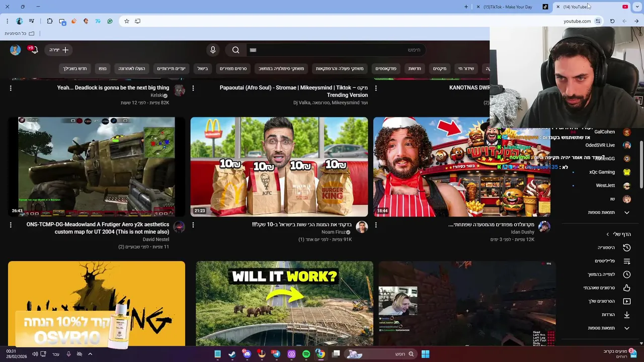Start voice search with the microphone icon
Viewport: 644px width, 362px height.
pyautogui.click(x=213, y=50)
